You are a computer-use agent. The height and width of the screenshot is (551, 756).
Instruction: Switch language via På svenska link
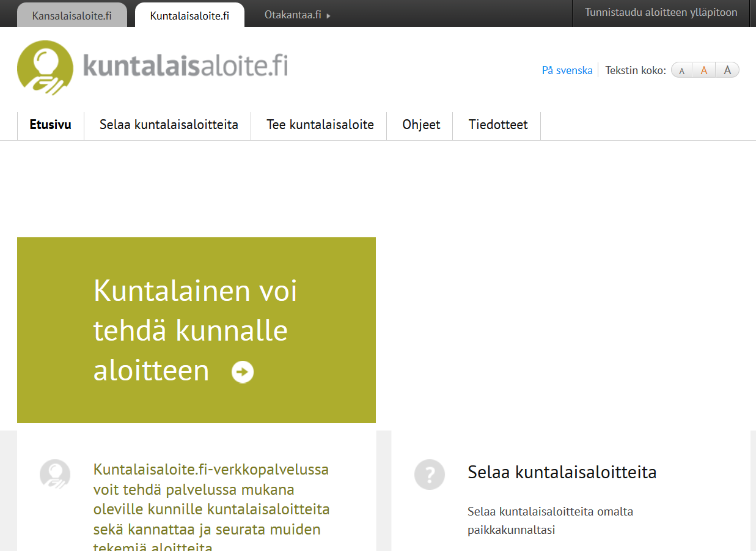pyautogui.click(x=567, y=70)
